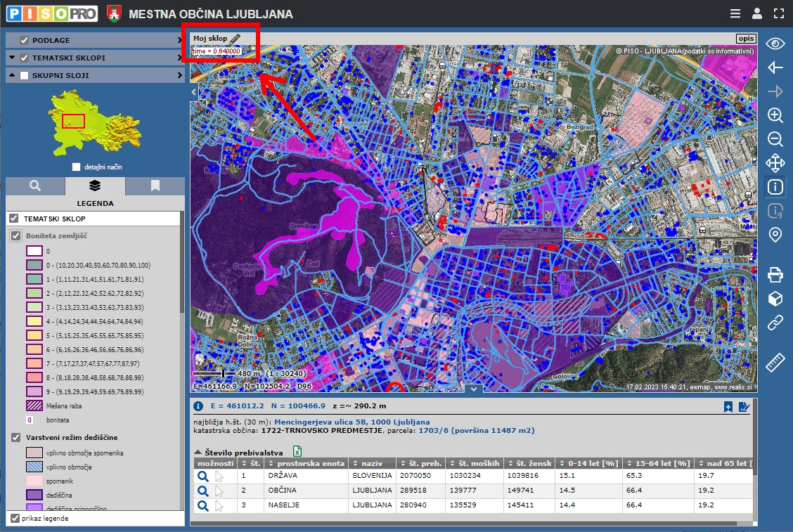
Task: Switch to the bookmarks tab
Action: click(x=155, y=186)
